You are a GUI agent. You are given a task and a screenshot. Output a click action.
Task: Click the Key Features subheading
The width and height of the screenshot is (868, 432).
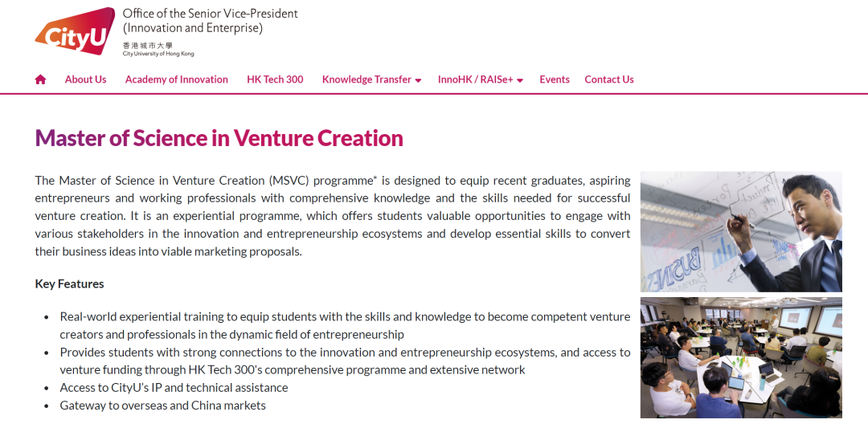coord(69,283)
